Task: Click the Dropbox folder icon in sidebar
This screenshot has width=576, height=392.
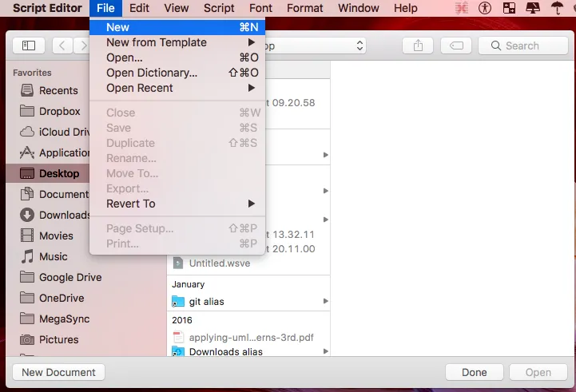Action: pyautogui.click(x=27, y=111)
